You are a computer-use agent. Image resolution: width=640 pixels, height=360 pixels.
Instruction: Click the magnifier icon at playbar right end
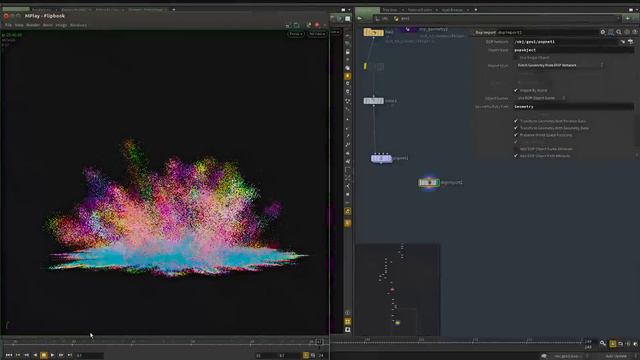click(603, 344)
